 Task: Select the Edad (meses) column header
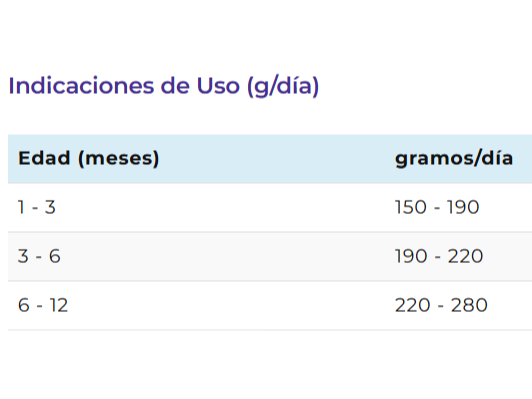pyautogui.click(x=89, y=158)
